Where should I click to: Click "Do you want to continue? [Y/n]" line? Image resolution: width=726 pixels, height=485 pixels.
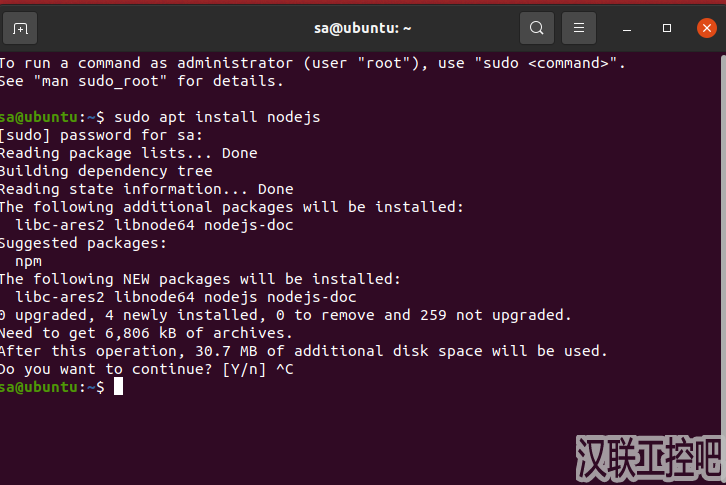[135, 369]
